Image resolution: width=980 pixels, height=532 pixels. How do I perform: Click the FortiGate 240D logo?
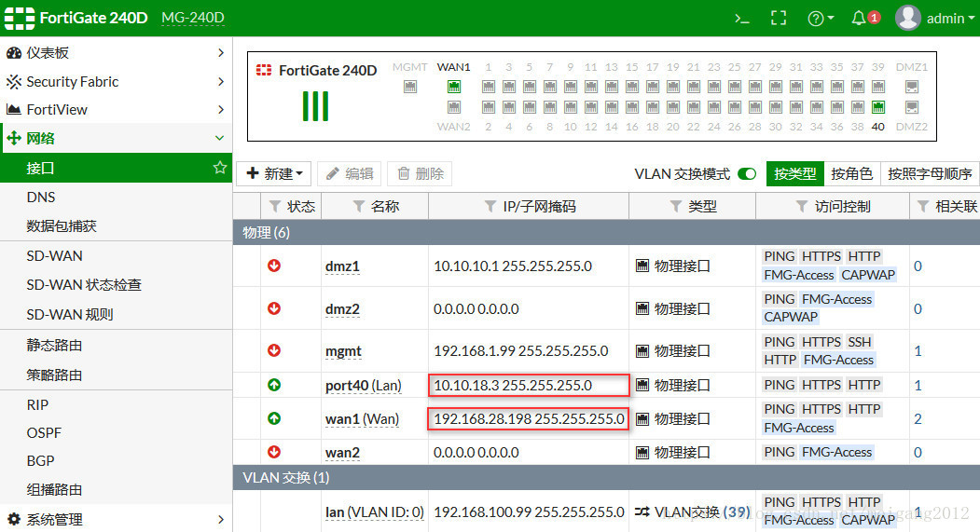coord(76,18)
